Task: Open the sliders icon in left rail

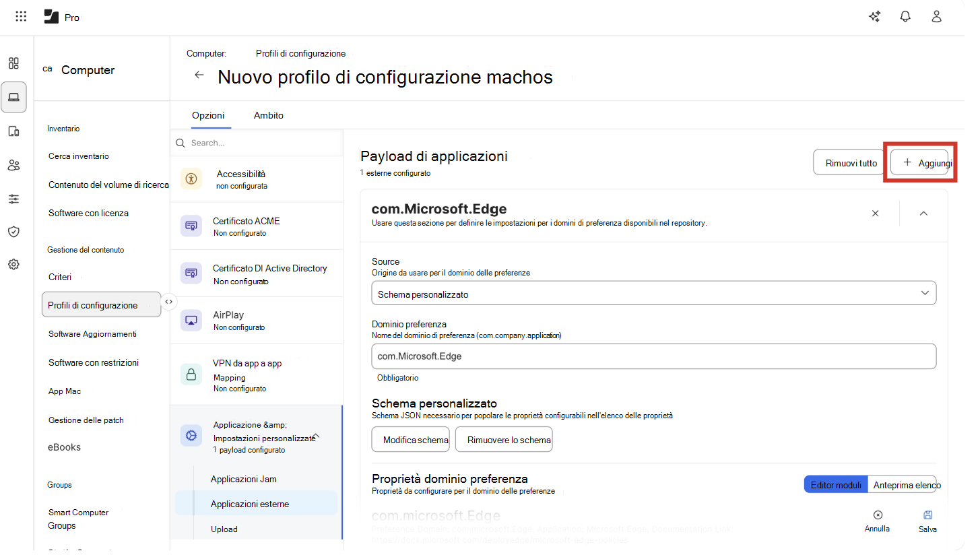Action: click(13, 199)
